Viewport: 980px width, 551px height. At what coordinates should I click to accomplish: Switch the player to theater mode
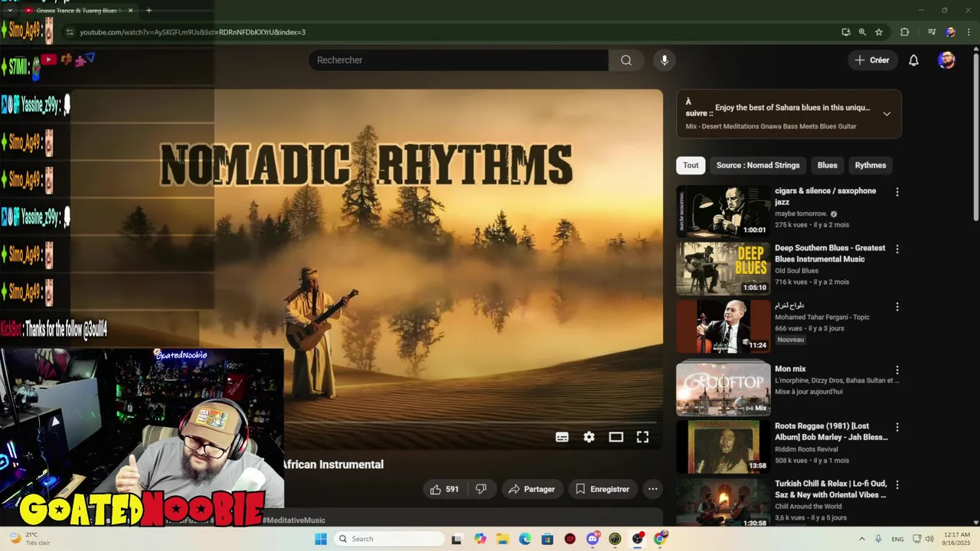click(616, 437)
